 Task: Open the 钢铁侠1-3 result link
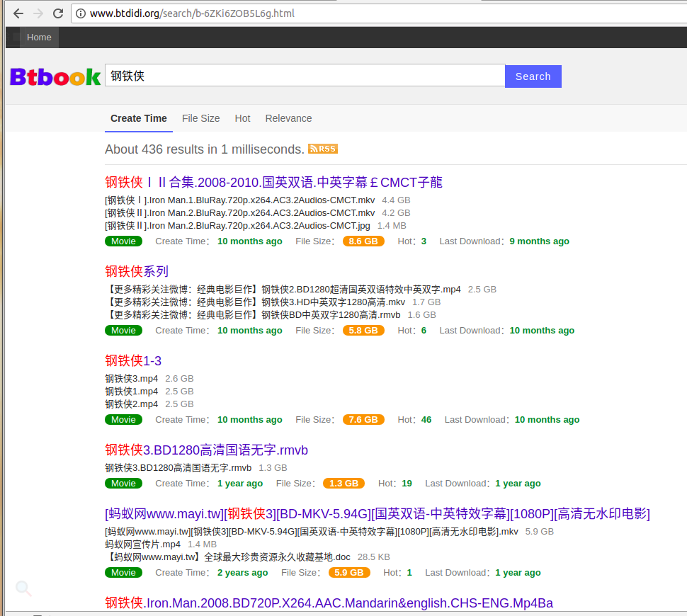click(x=133, y=360)
